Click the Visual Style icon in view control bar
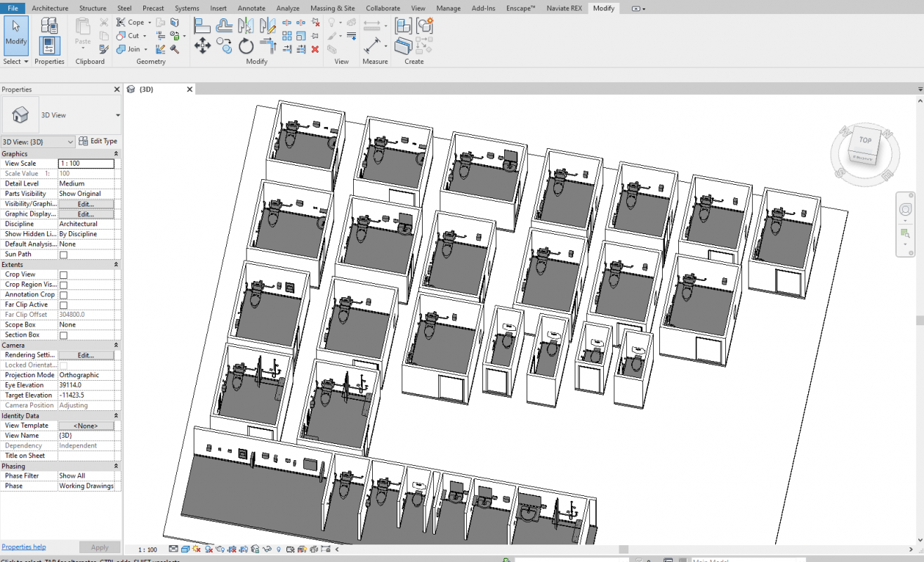Viewport: 924px width, 562px height. (185, 549)
